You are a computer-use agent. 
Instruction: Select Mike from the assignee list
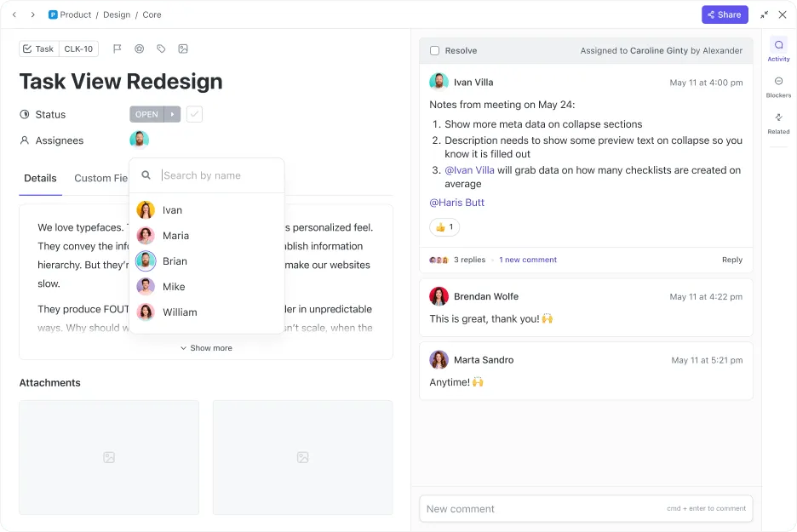(206, 286)
